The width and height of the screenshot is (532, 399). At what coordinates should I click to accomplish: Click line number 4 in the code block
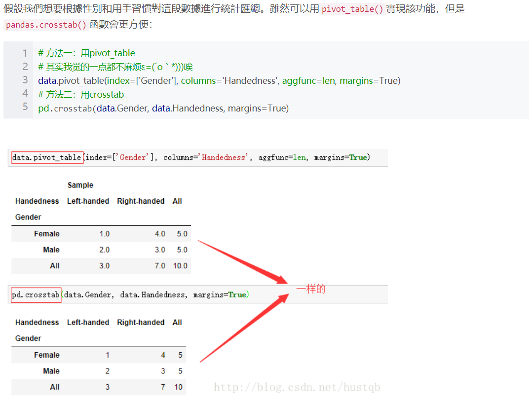(25, 94)
